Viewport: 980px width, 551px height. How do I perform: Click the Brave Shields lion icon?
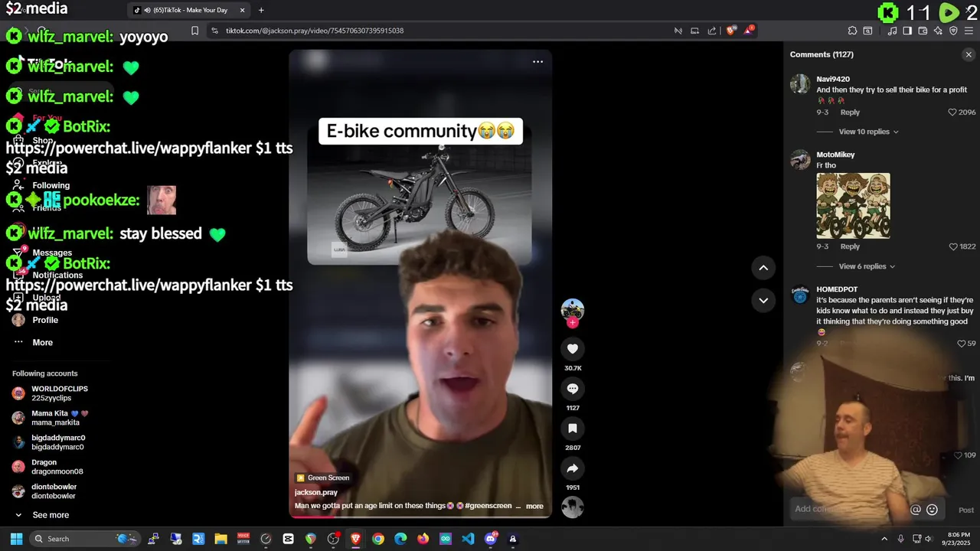pos(731,31)
